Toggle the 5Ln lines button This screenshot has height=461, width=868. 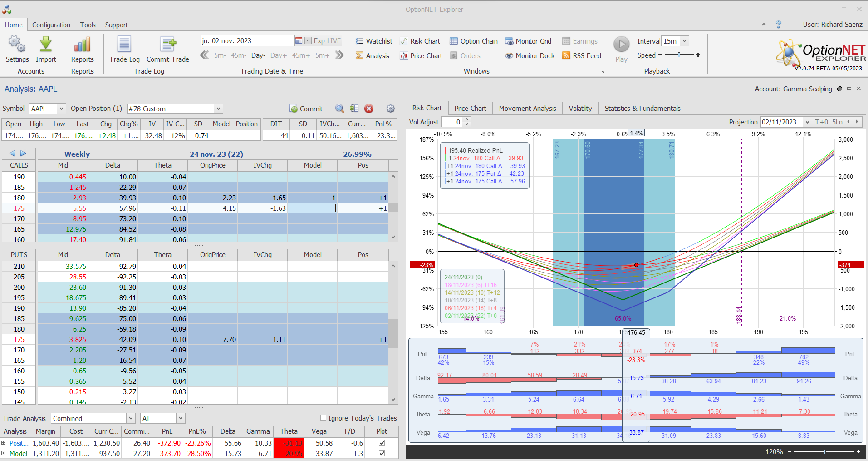tap(837, 122)
